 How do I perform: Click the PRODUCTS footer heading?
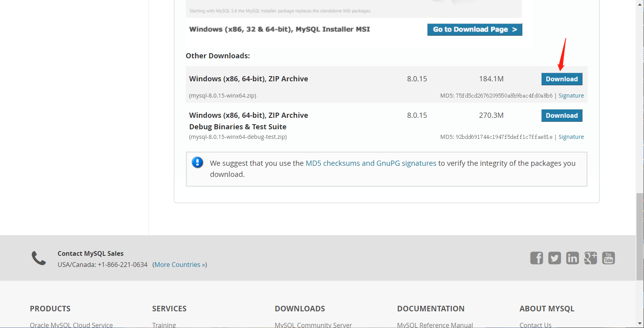point(50,309)
